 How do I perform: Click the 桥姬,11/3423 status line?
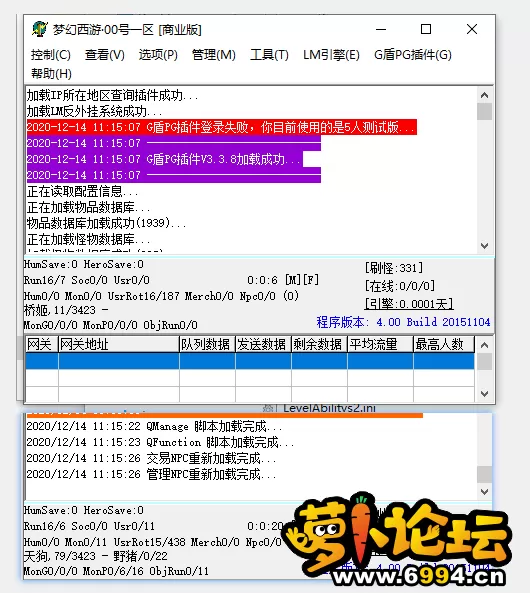pyautogui.click(x=66, y=310)
